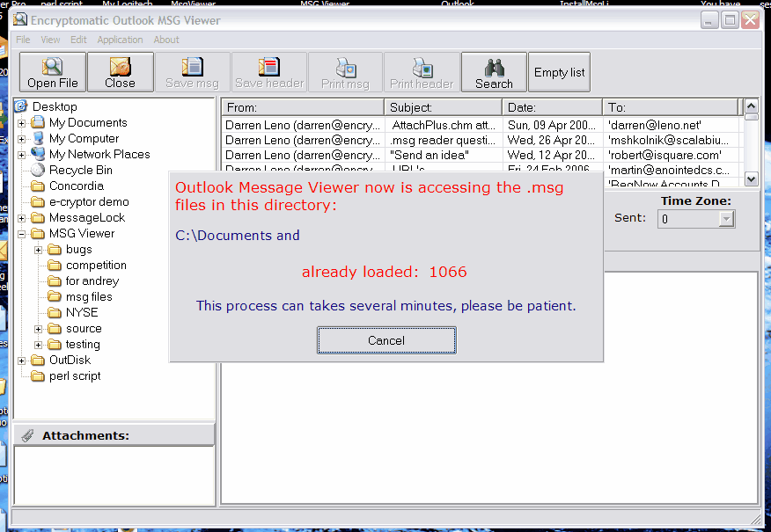Select the My Documents folder icon

tap(38, 122)
